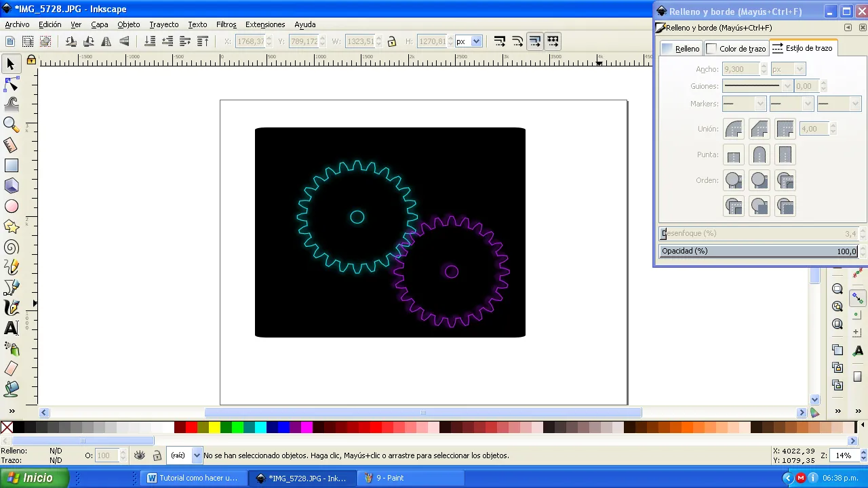
Task: Click Select all in all layers icon
Action: (x=28, y=41)
